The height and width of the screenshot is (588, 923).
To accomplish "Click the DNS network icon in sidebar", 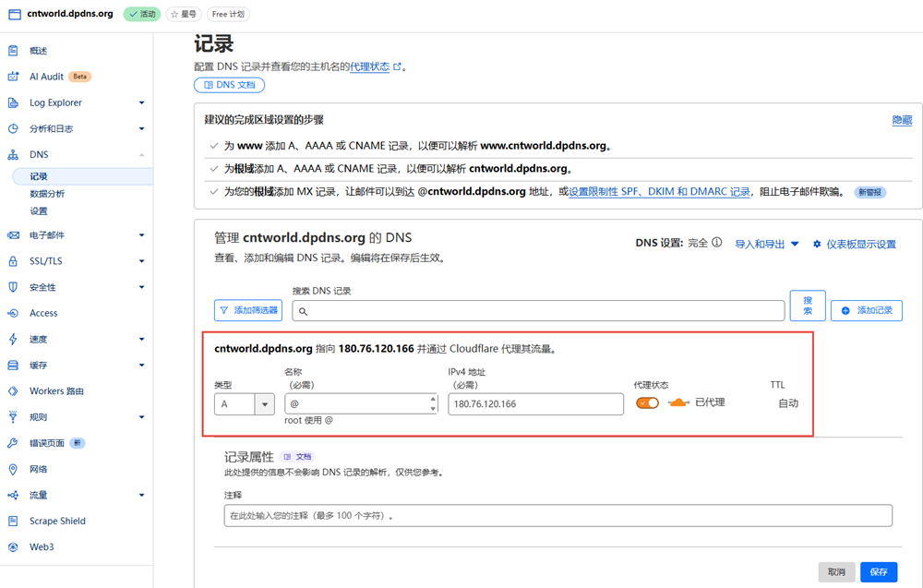I will click(13, 155).
